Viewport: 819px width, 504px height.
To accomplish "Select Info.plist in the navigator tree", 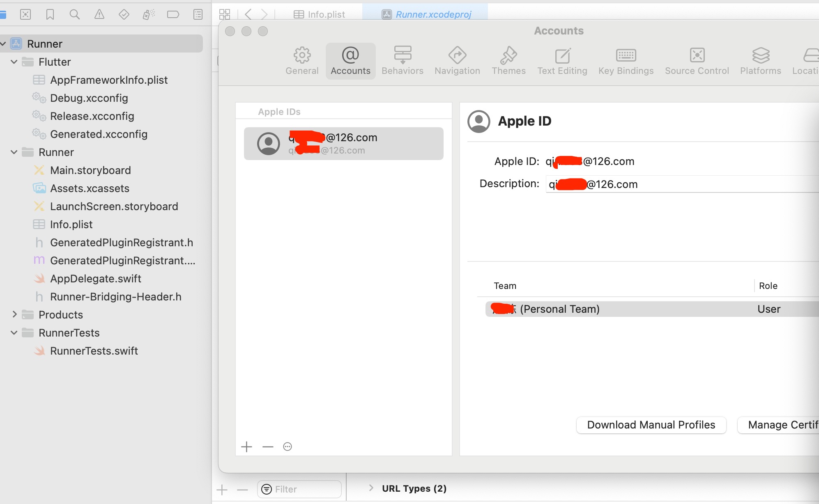I will click(71, 225).
